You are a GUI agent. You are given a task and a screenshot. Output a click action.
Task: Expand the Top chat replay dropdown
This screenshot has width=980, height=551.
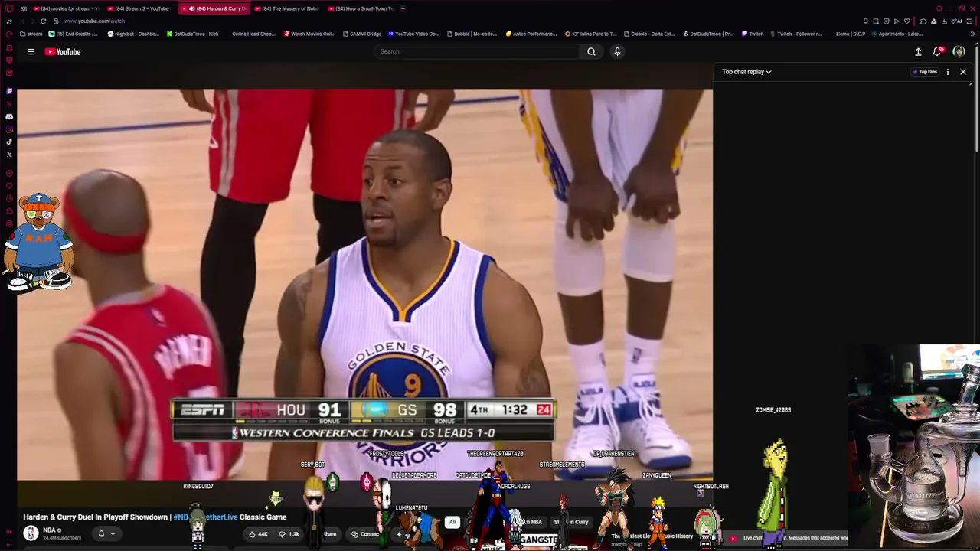point(746,72)
